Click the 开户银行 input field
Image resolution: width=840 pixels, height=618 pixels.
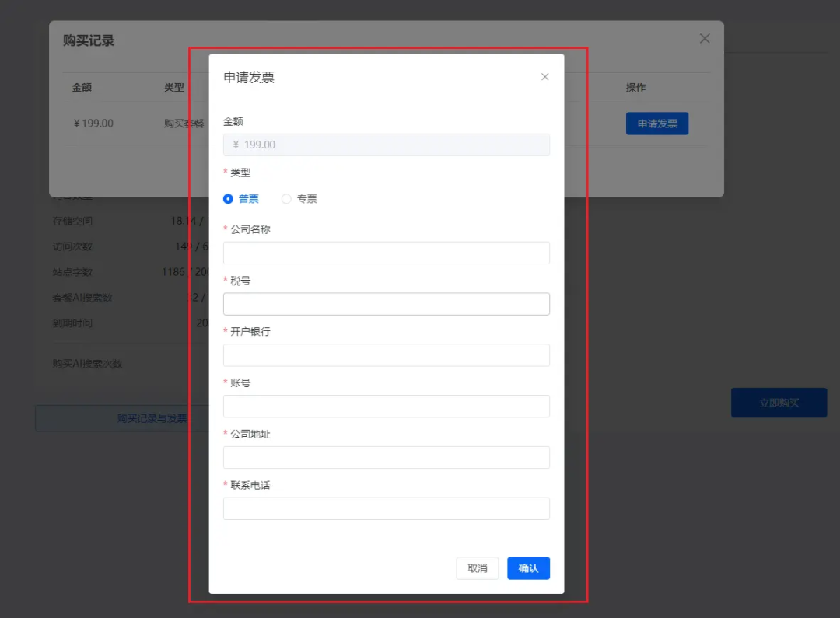coord(386,354)
